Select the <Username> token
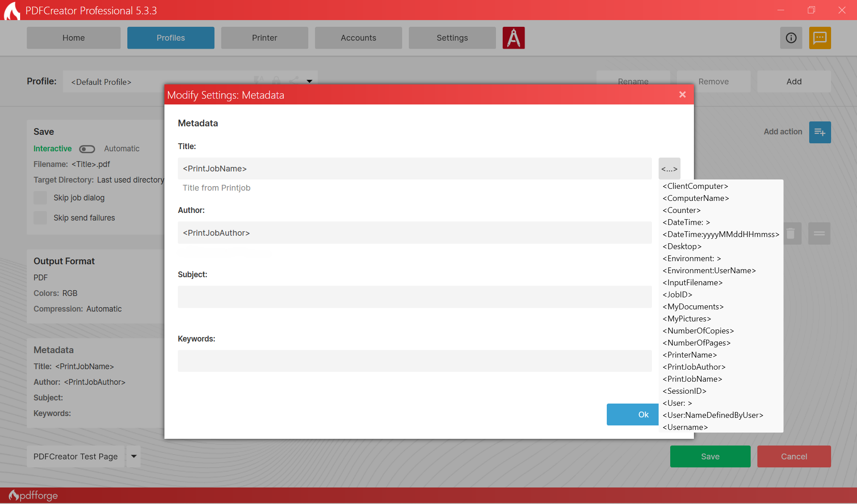 pyautogui.click(x=685, y=427)
